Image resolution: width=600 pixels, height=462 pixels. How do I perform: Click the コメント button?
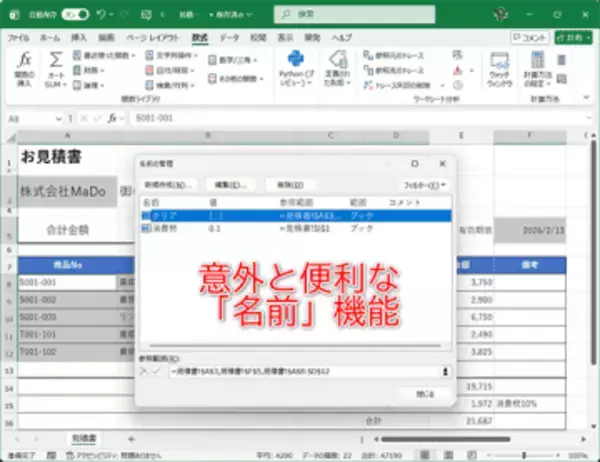(x=530, y=38)
